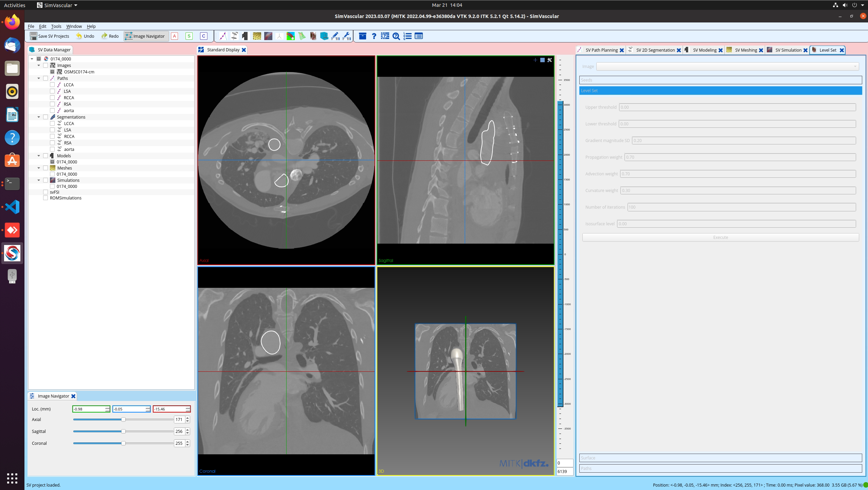
Task: Open the 2D Segmentation tool from the toolbar
Action: point(234,36)
